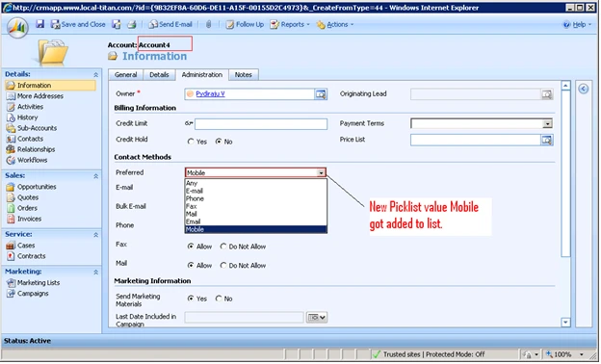This screenshot has width=601, height=364.
Task: Select Do Not Allow for Fax
Action: 223,247
